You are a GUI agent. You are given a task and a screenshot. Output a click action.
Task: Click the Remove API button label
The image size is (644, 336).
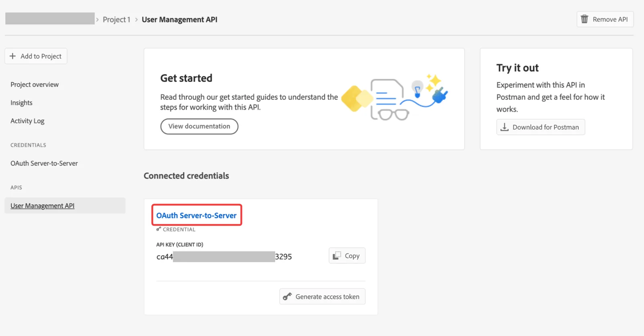[x=610, y=19]
